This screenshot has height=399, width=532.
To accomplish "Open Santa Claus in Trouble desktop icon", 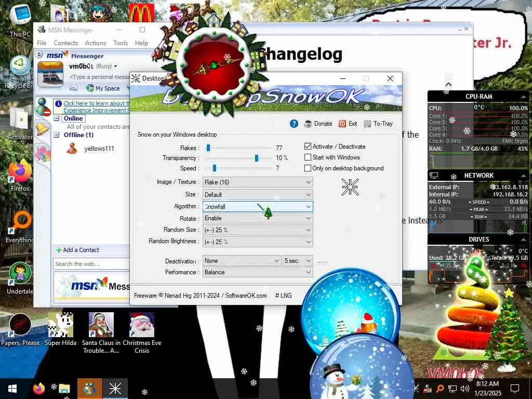I will [x=101, y=332].
